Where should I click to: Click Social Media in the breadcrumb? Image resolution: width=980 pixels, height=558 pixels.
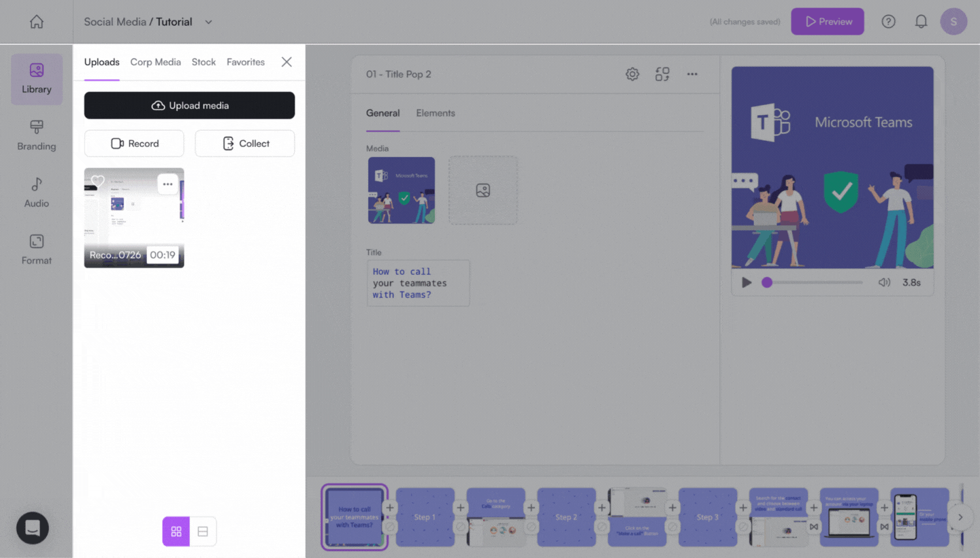click(x=115, y=22)
